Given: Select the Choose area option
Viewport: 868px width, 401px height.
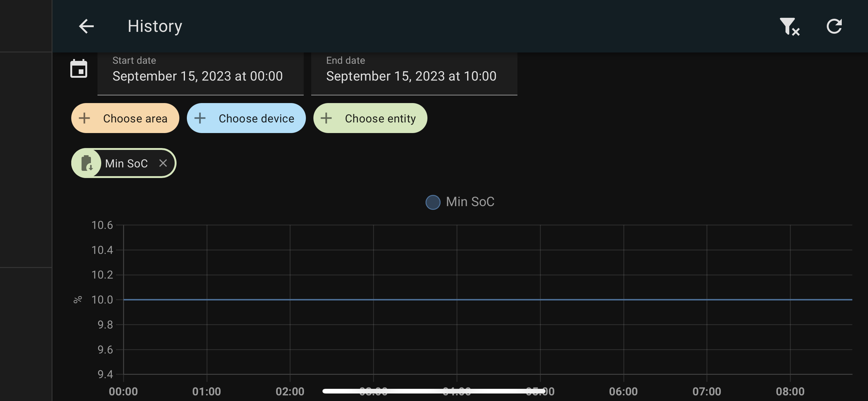Looking at the screenshot, I should 125,118.
